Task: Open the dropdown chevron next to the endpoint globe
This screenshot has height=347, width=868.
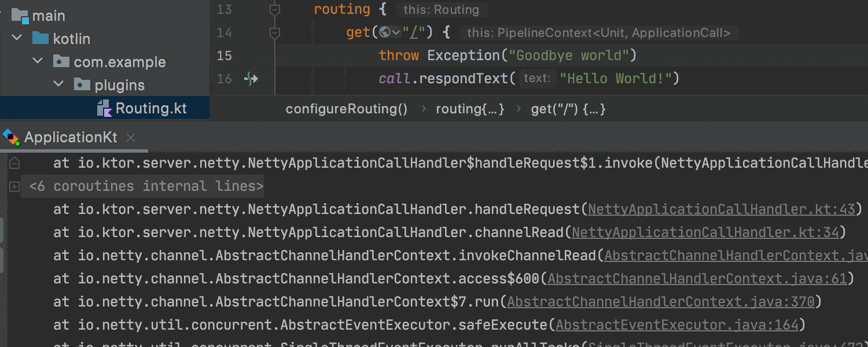Action: click(396, 32)
